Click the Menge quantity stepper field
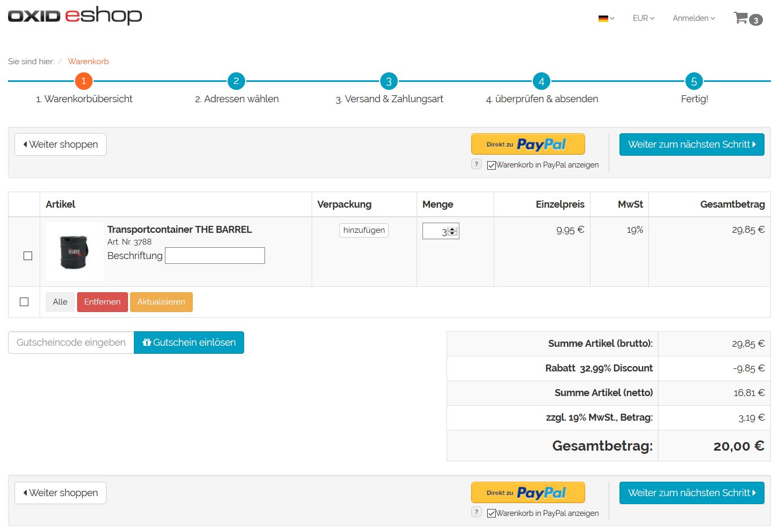The width and height of the screenshot is (779, 532). (x=436, y=231)
